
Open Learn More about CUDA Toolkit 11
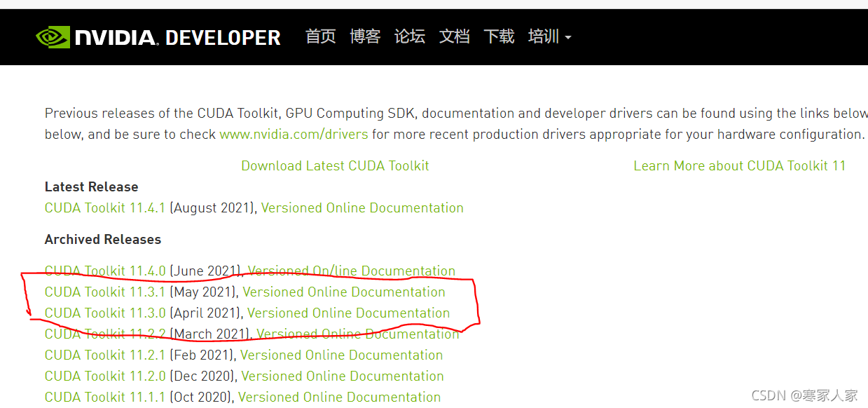[x=740, y=165]
